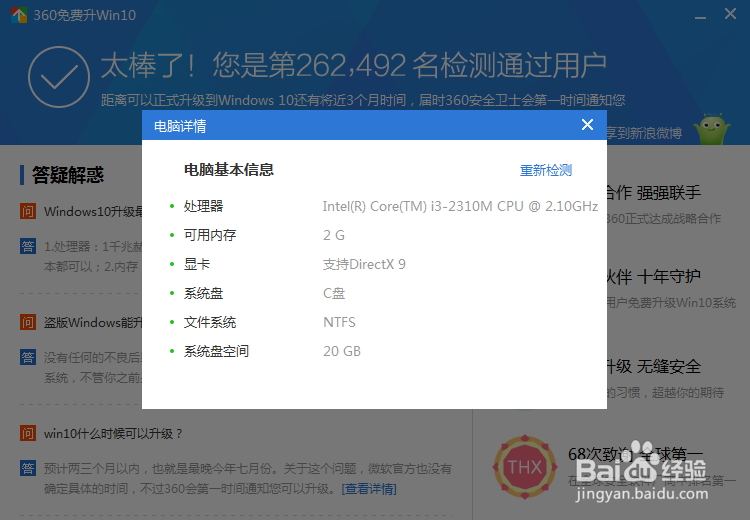
Task: Click the 伙伴 十年守护 heading
Action: [653, 277]
